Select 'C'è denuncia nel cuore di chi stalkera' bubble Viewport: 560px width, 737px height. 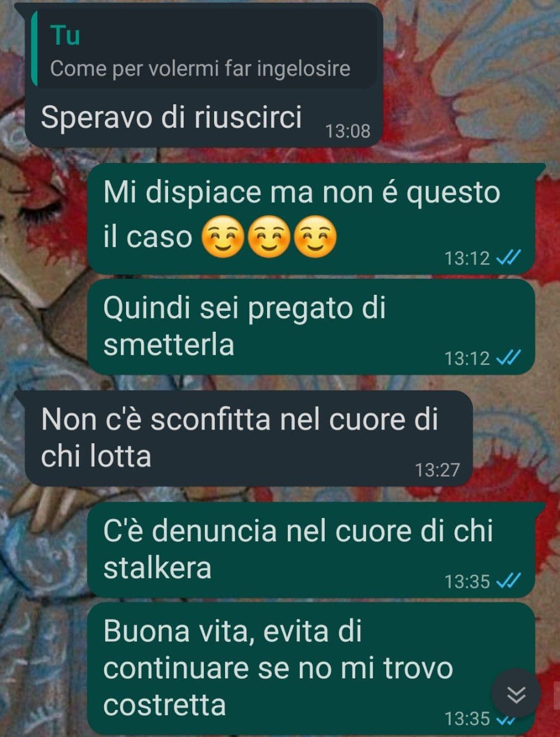coord(311,550)
